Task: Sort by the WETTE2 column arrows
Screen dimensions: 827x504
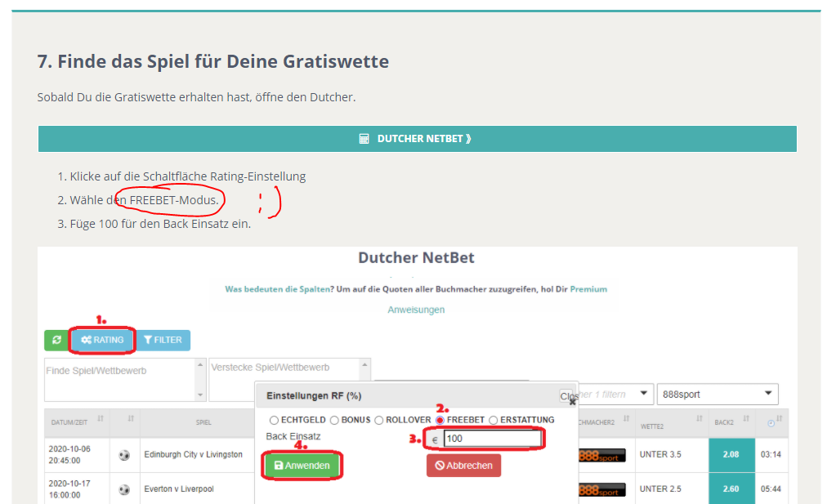Action: [x=700, y=418]
